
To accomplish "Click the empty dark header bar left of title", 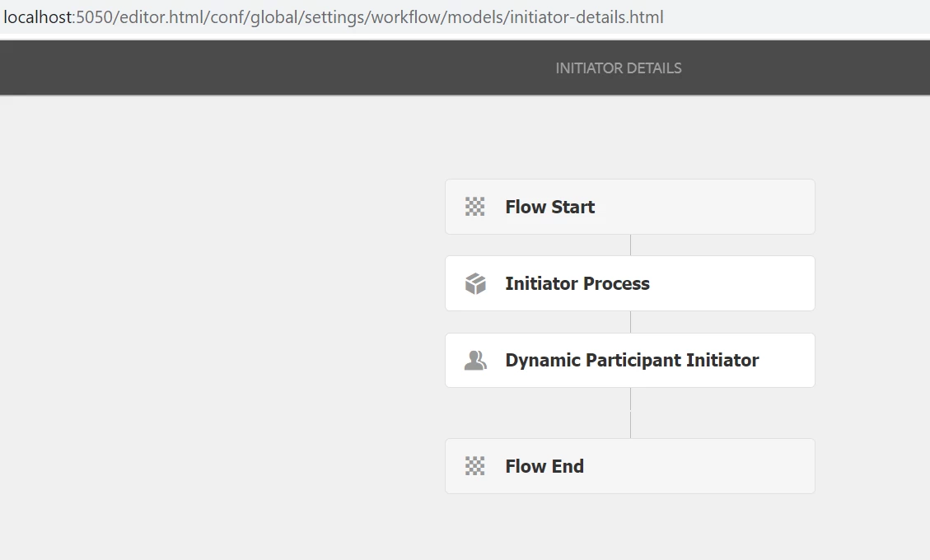I will tap(247, 68).
